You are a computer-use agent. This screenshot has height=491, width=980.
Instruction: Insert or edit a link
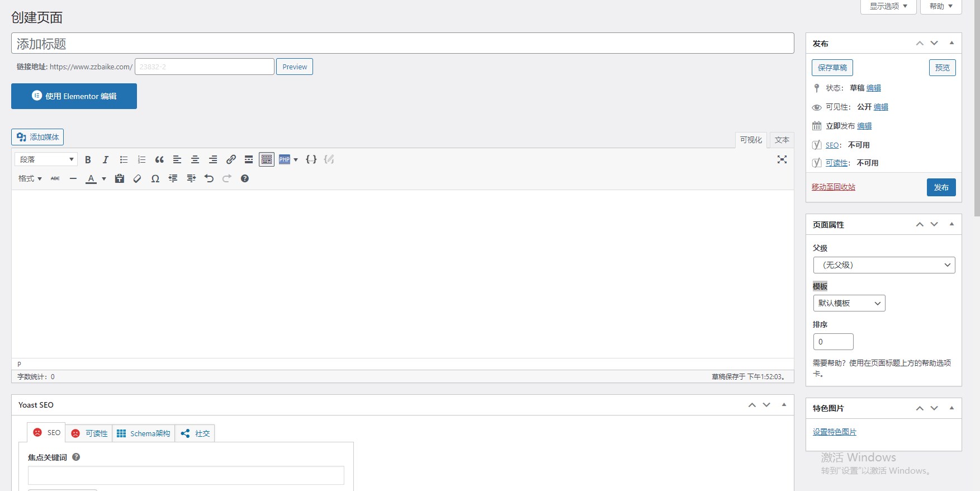tap(231, 160)
